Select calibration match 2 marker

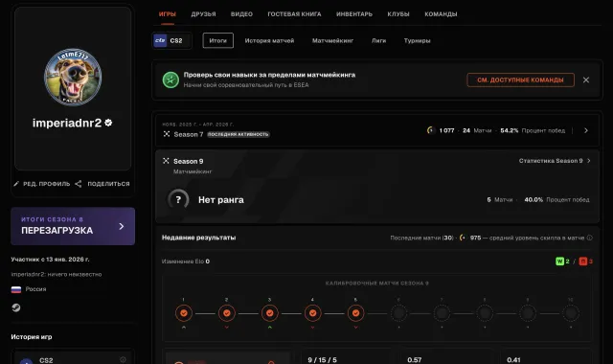[227, 313]
